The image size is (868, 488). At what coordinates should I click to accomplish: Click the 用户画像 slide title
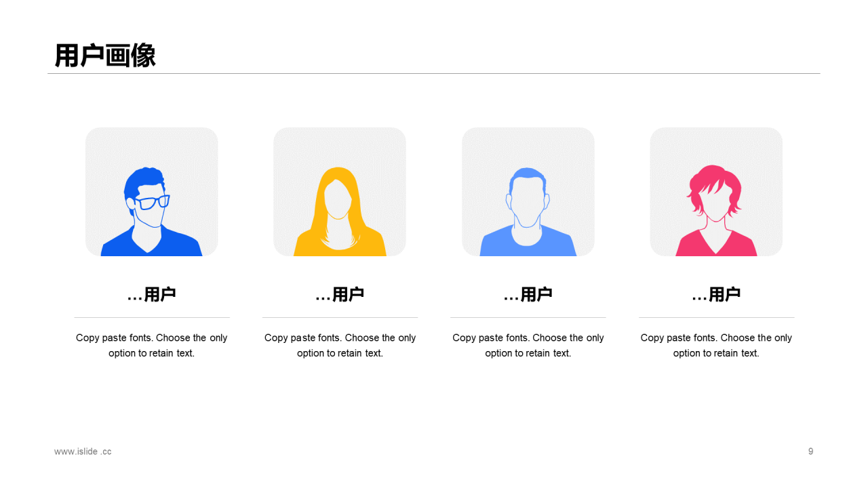point(105,56)
